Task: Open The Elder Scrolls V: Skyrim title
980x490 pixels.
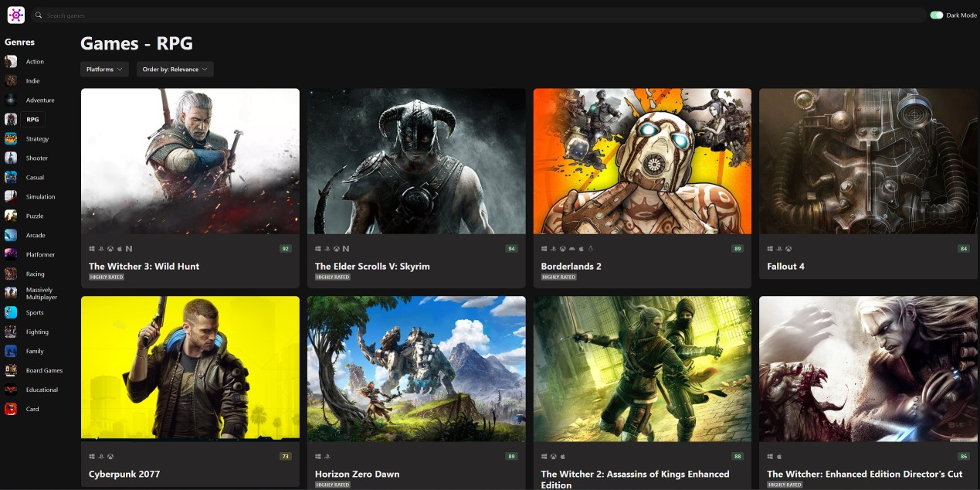Action: coord(372,266)
